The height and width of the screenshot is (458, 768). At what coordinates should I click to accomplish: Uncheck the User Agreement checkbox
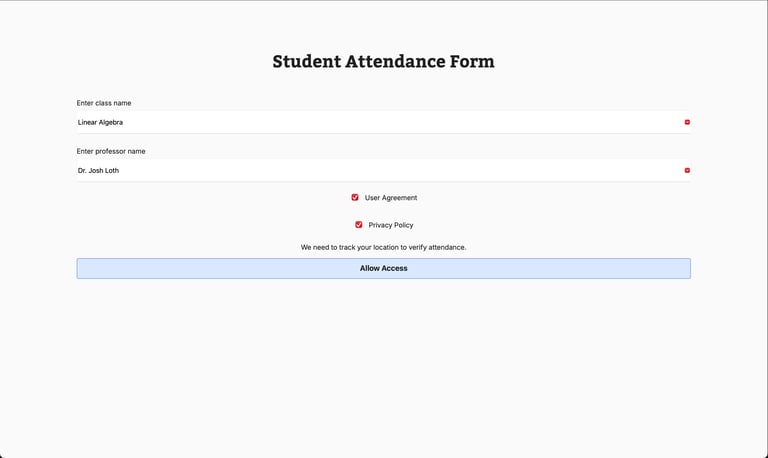[355, 197]
